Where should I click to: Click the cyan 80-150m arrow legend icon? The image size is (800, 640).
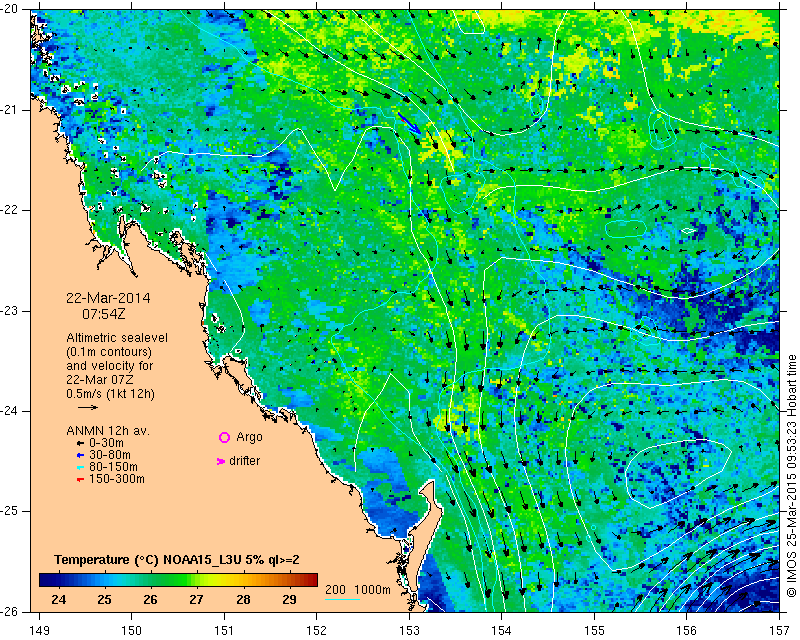pos(80,467)
